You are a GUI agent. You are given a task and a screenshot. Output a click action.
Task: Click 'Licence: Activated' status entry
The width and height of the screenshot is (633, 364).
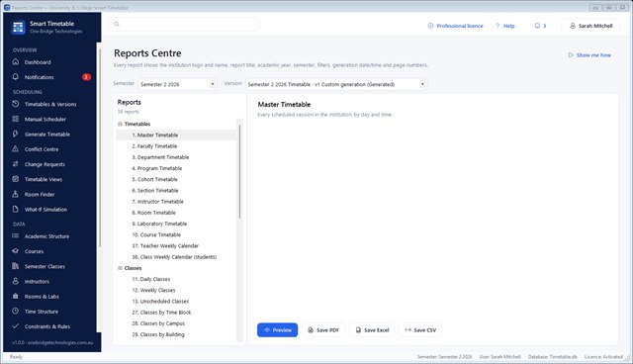click(603, 357)
